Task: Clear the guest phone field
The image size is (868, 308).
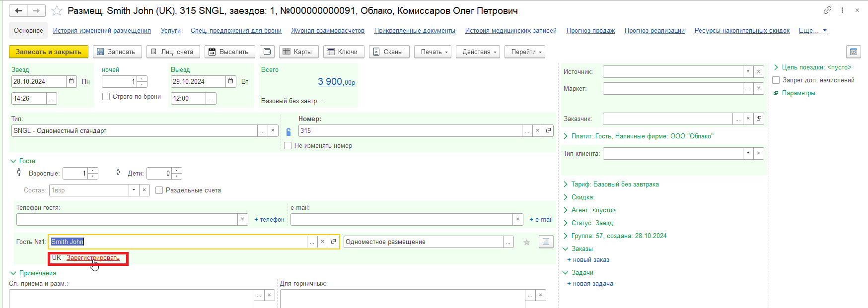Action: point(242,219)
